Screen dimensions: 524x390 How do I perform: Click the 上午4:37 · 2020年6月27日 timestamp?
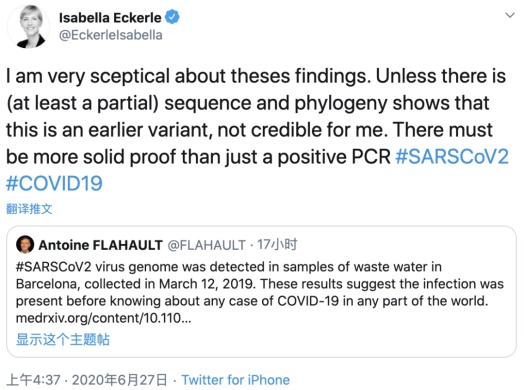click(87, 380)
